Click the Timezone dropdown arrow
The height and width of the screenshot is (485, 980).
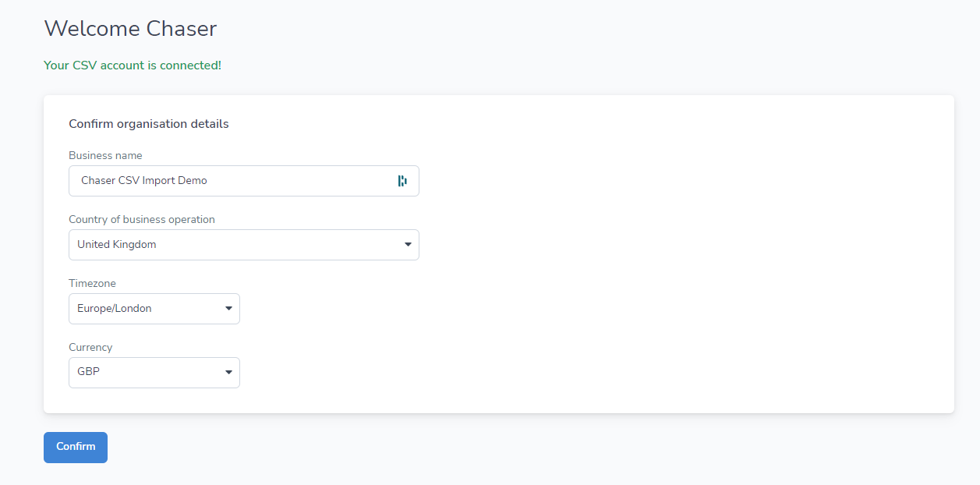click(228, 308)
